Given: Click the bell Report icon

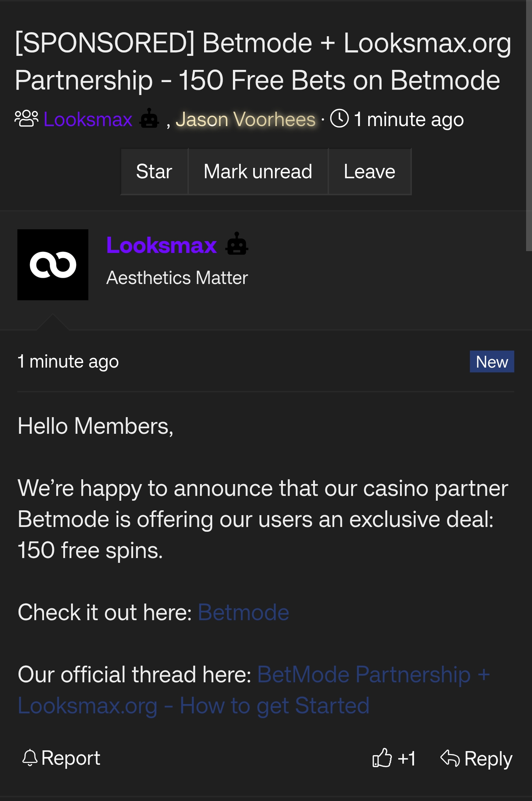Looking at the screenshot, I should [30, 758].
